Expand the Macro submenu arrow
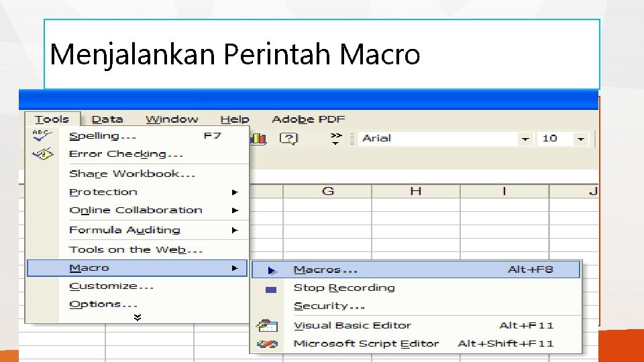Image resolution: width=644 pixels, height=362 pixels. click(235, 268)
